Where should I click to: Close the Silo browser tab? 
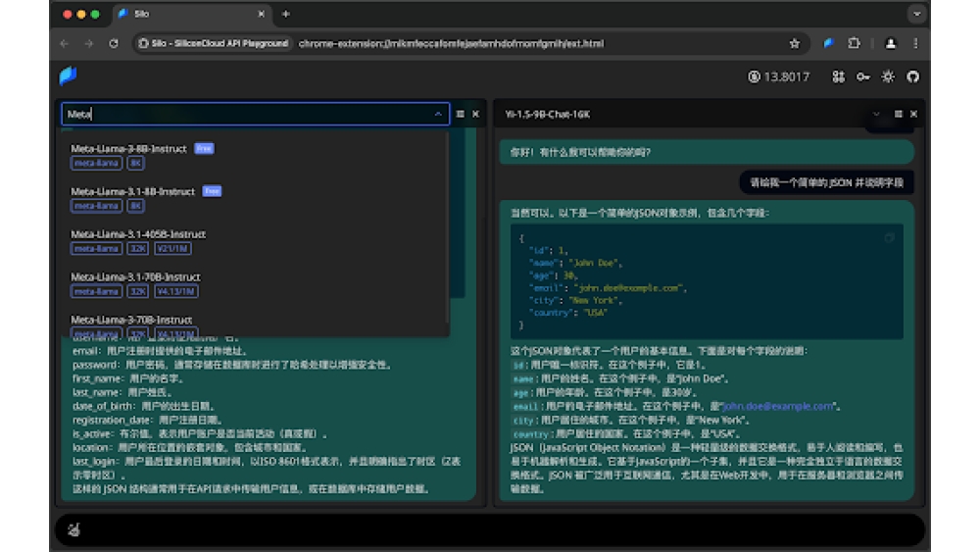262,14
